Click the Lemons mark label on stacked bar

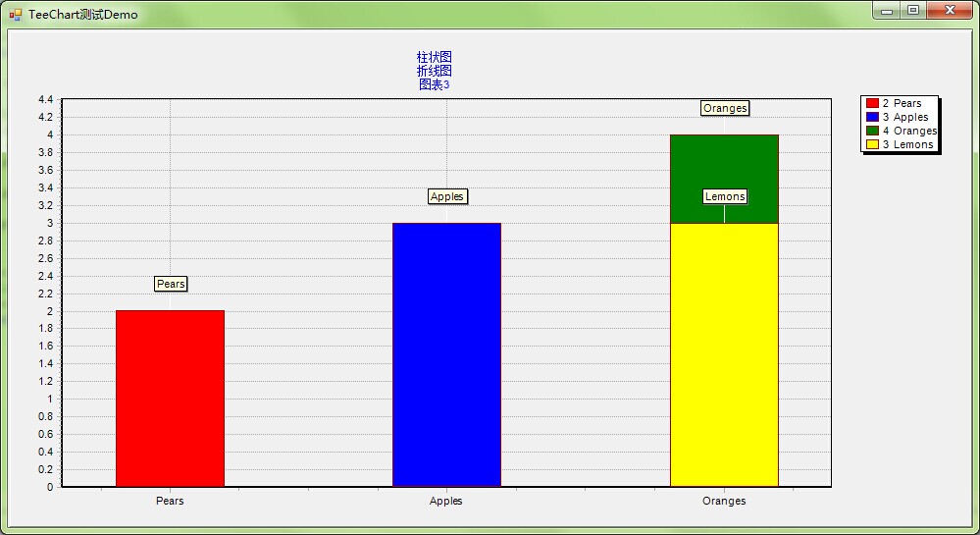725,196
